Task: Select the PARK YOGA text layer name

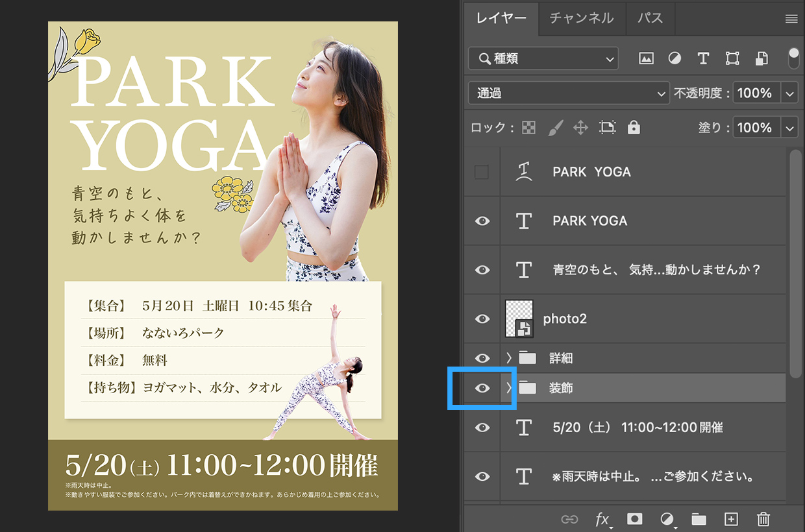Action: (590, 221)
